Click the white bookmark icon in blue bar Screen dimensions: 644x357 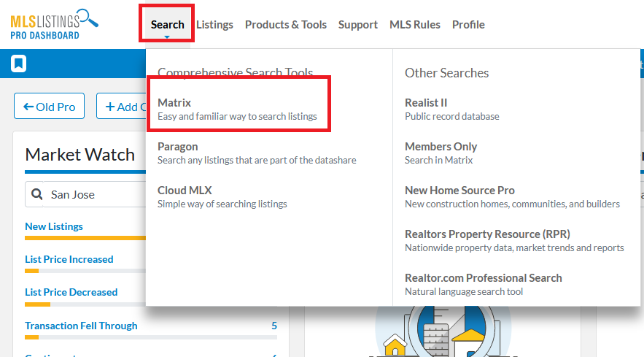(x=18, y=64)
